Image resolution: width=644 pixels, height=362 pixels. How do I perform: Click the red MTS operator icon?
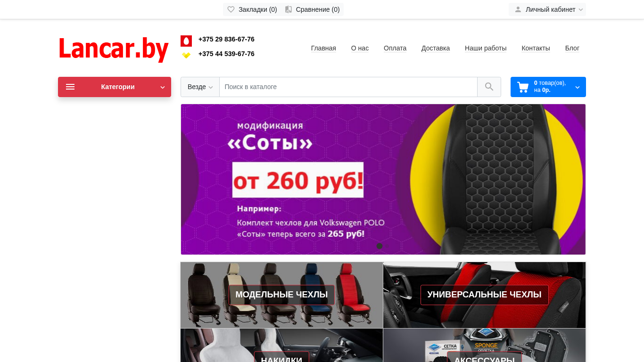pyautogui.click(x=186, y=41)
